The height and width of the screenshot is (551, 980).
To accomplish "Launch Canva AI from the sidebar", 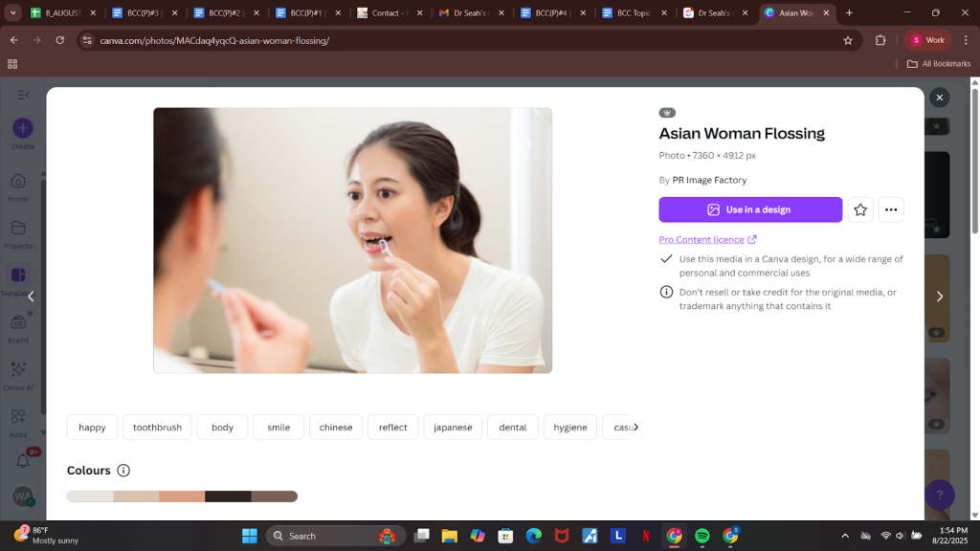I will (18, 370).
